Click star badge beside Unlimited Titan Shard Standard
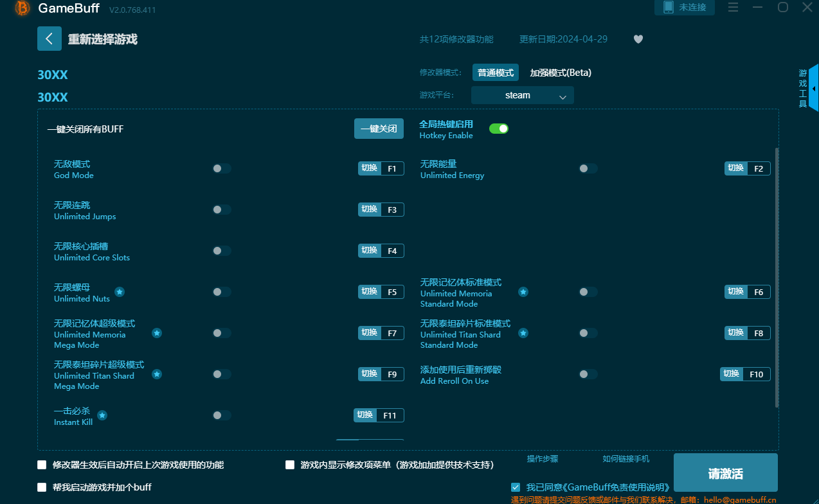This screenshot has height=504, width=819. tap(523, 333)
